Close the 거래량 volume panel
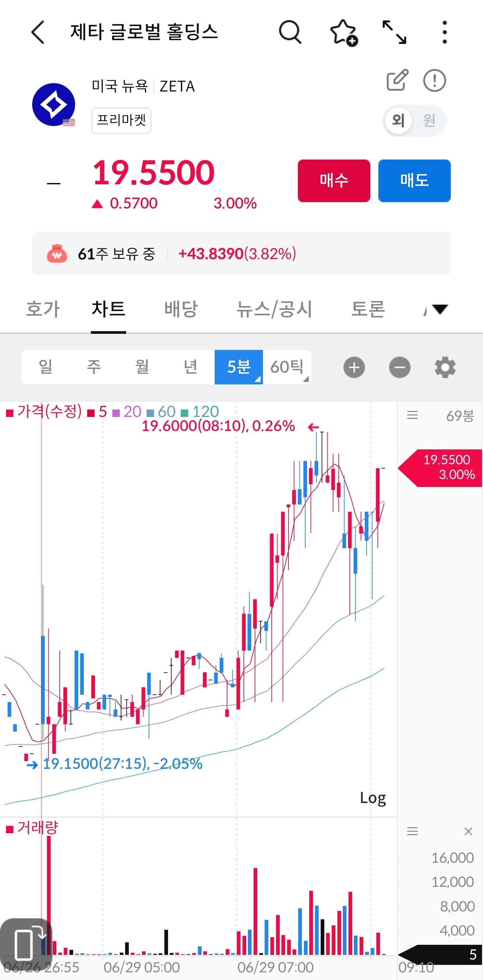Screen dimensions: 483x980 (x=468, y=831)
